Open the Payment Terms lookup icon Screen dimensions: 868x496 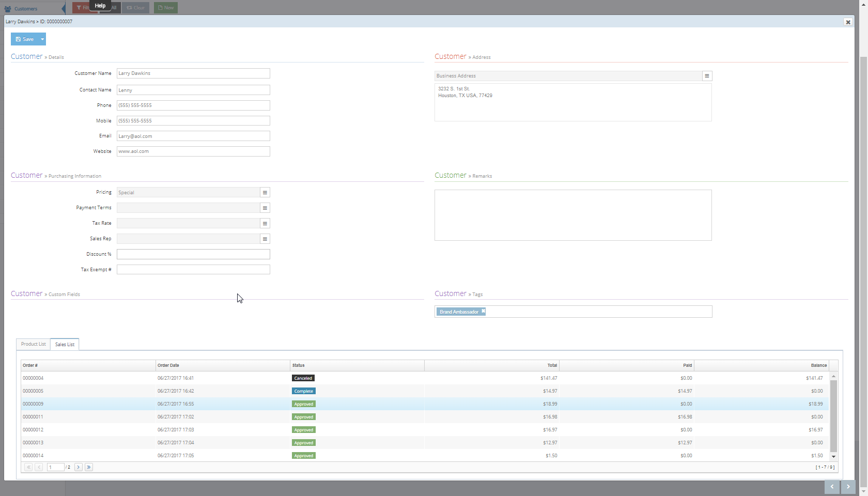point(265,208)
